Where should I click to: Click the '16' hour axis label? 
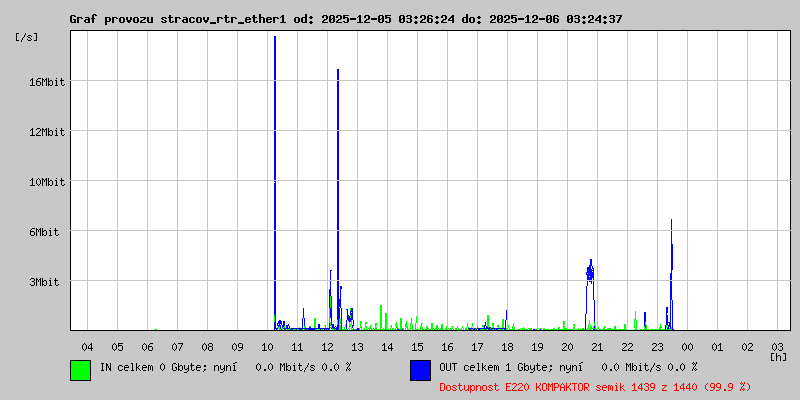tap(447, 347)
